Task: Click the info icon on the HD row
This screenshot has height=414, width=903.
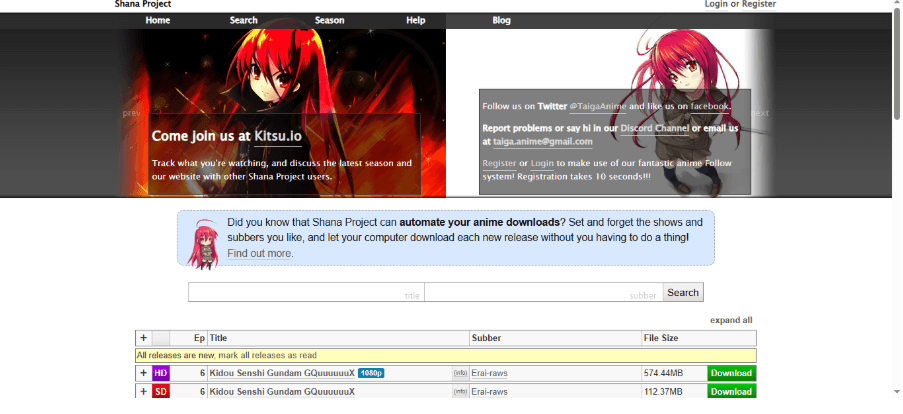Action: click(x=460, y=373)
